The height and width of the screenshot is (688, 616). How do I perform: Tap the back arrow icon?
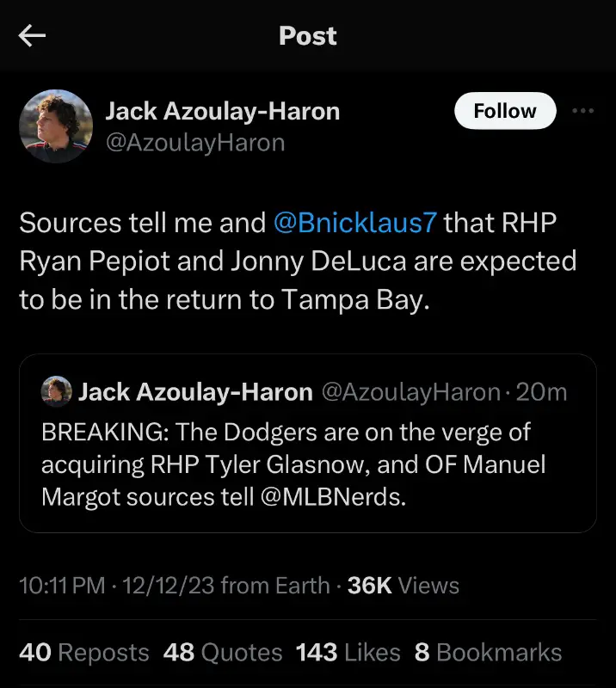pos(33,35)
